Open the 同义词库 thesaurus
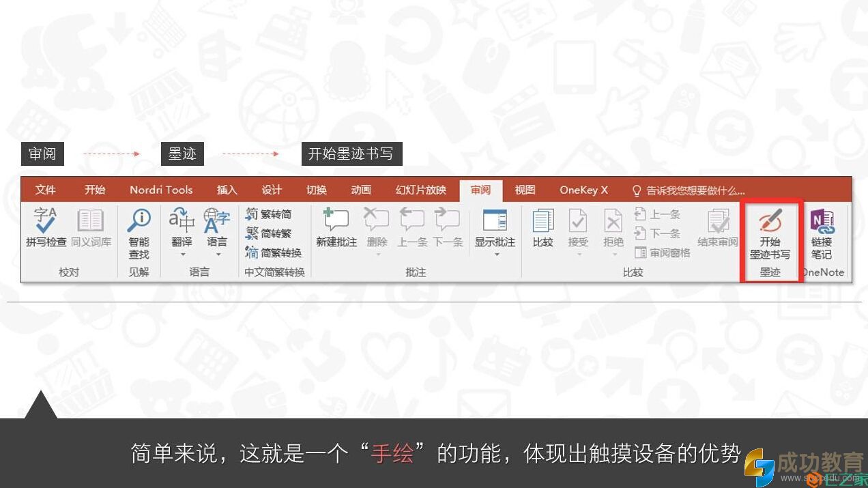 point(90,227)
